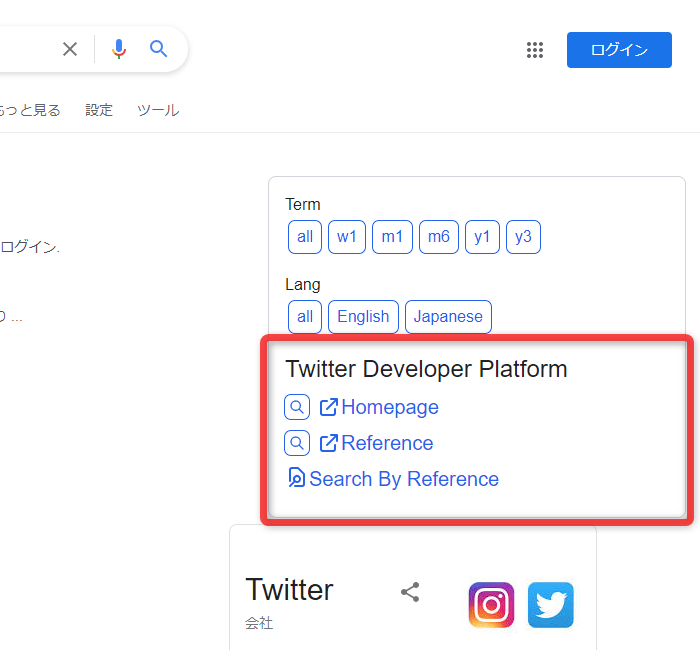Click the magnifying glass search icon
The width and height of the screenshot is (700, 650).
(x=158, y=49)
